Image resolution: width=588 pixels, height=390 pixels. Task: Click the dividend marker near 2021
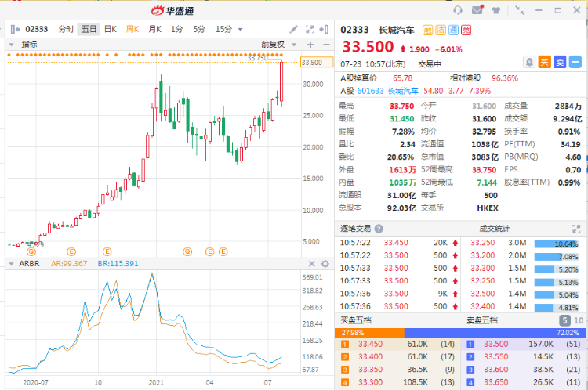[x=187, y=251]
